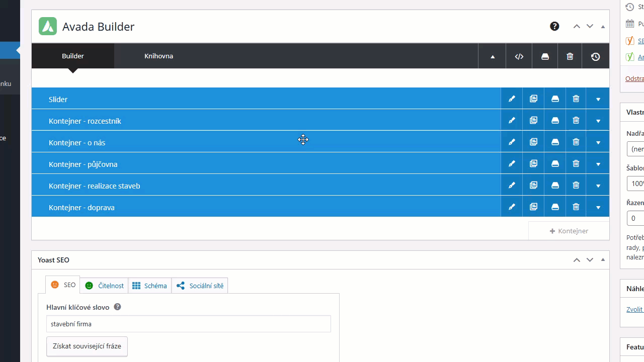
Task: Expand the Kontejner - půjčovna row
Action: click(x=598, y=164)
